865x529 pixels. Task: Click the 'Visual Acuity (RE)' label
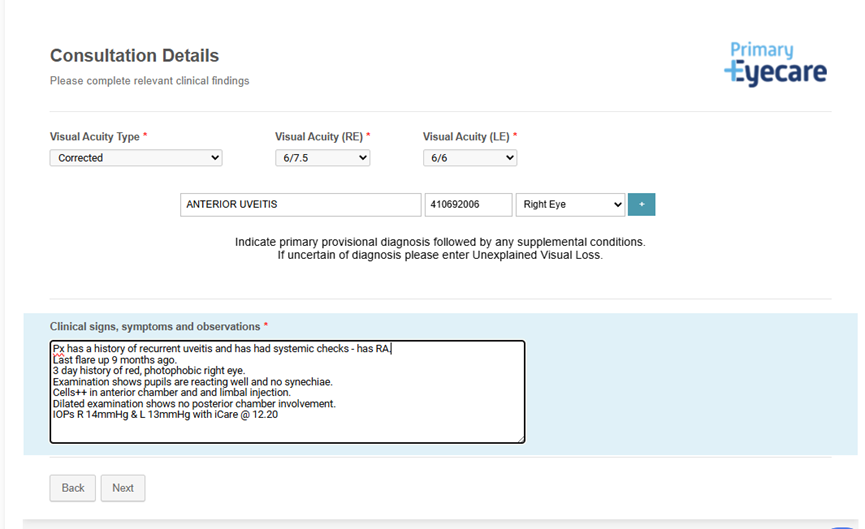click(319, 137)
